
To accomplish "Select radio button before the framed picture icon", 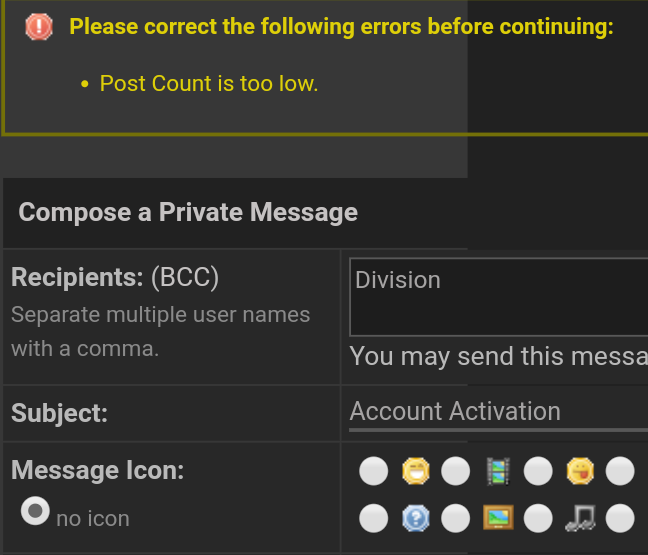I will point(455,518).
